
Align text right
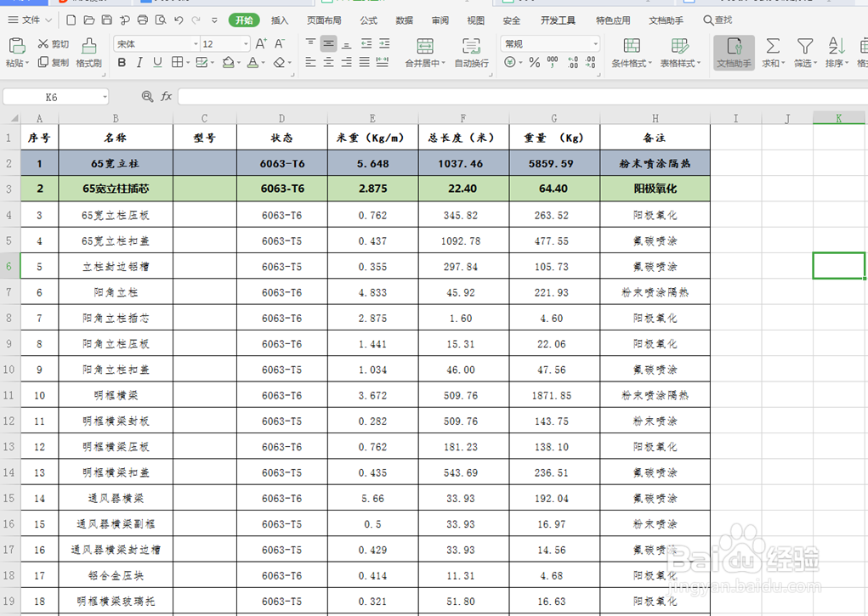click(346, 62)
